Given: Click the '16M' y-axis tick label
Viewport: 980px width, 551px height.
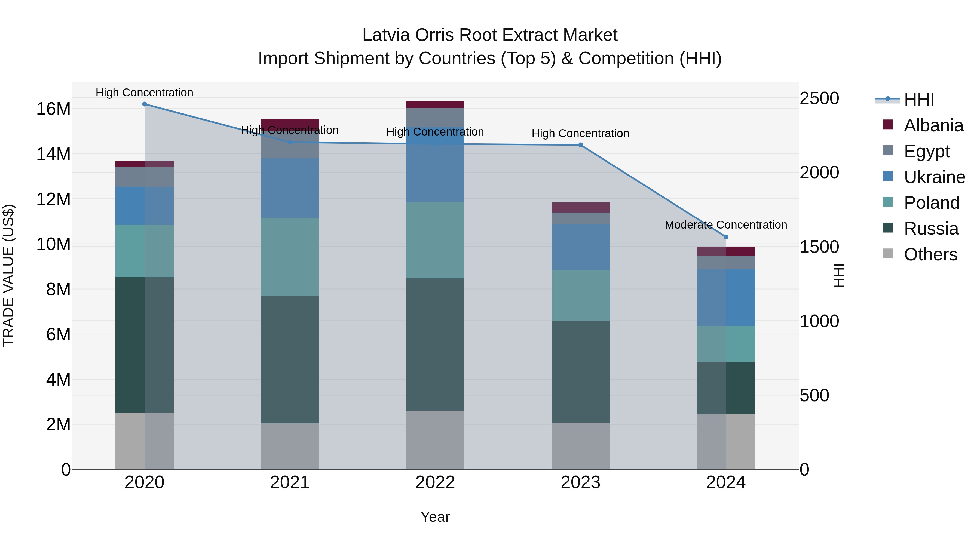Looking at the screenshot, I should pos(53,109).
